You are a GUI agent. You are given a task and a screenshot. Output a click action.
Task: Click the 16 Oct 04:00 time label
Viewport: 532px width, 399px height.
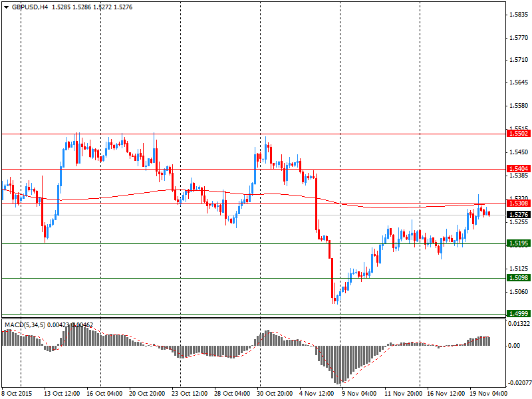tap(104, 394)
